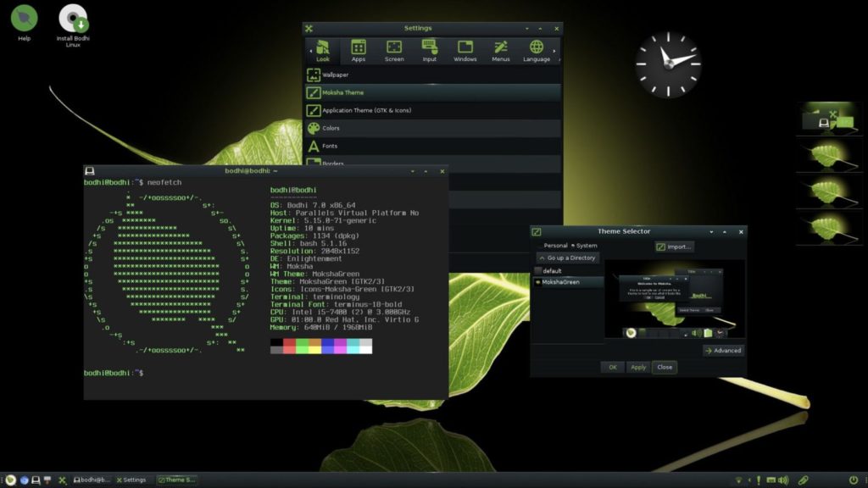Focus the terminal from the taskbar

coord(93,480)
